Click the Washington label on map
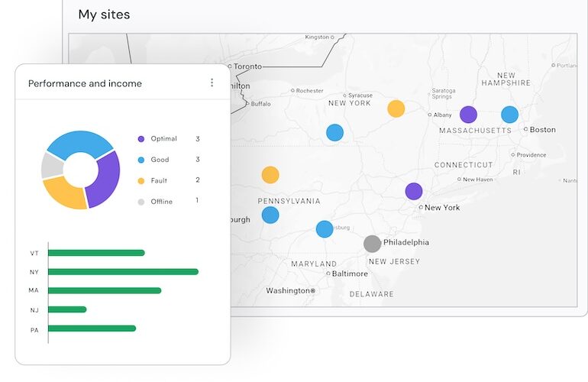 (288, 290)
